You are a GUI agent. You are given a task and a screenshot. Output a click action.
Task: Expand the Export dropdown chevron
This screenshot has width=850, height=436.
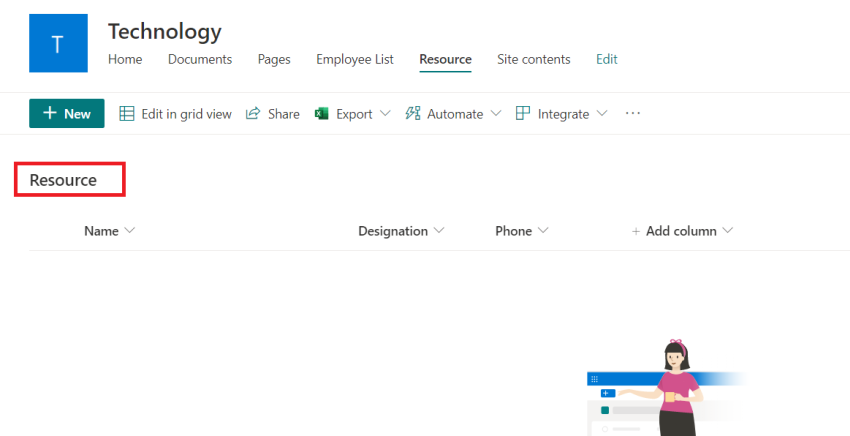click(385, 113)
